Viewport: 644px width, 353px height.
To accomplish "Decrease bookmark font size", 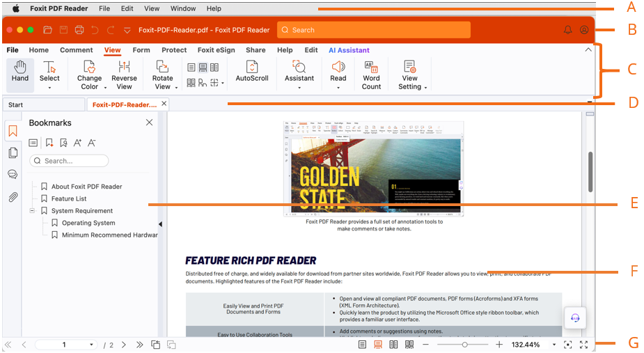I will pos(92,143).
